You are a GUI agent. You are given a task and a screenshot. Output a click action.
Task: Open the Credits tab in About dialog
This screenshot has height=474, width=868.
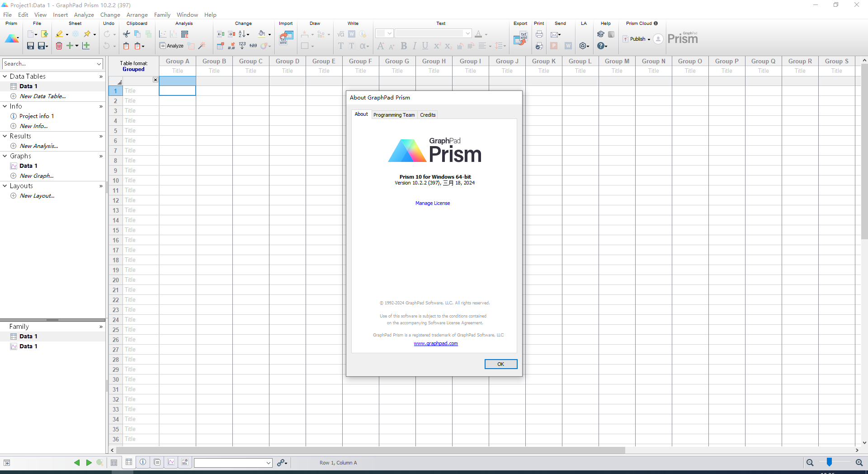tap(427, 114)
